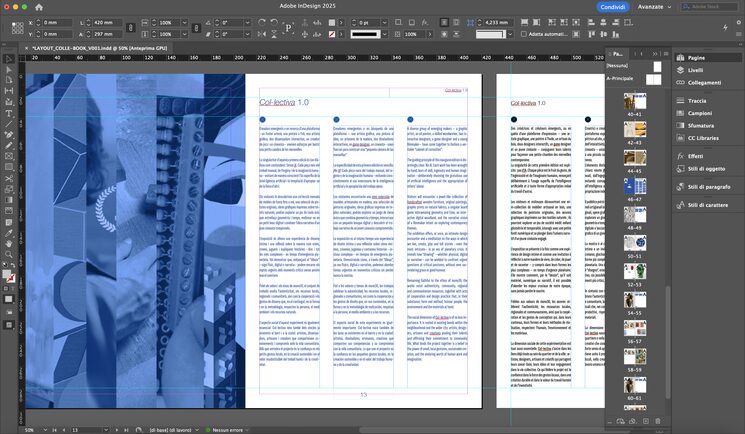The image size is (745, 434).
Task: Select the Line tool
Action: (9, 124)
